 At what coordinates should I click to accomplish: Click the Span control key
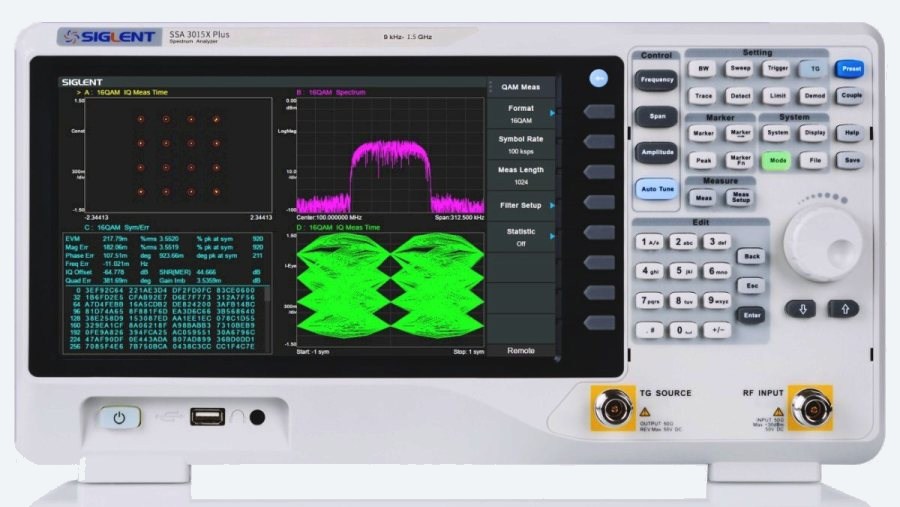coord(657,117)
